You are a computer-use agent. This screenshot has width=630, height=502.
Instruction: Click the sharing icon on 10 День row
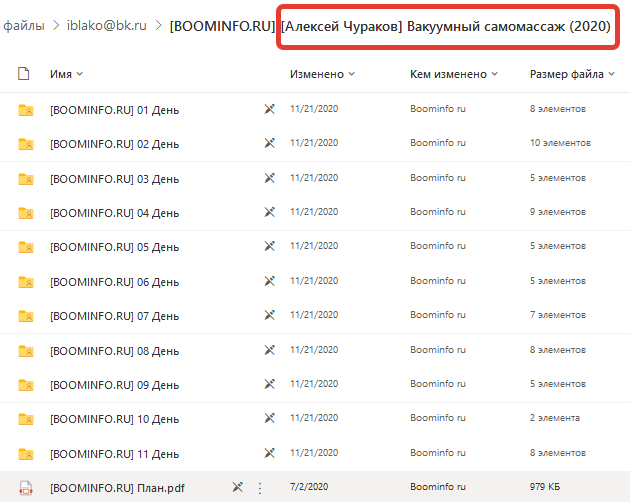270,418
